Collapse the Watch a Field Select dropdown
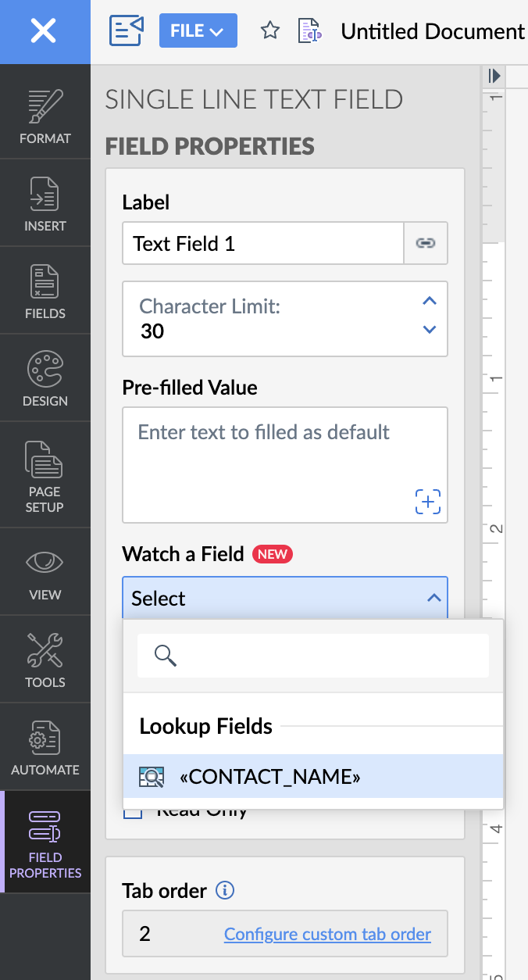528x980 pixels. point(433,599)
